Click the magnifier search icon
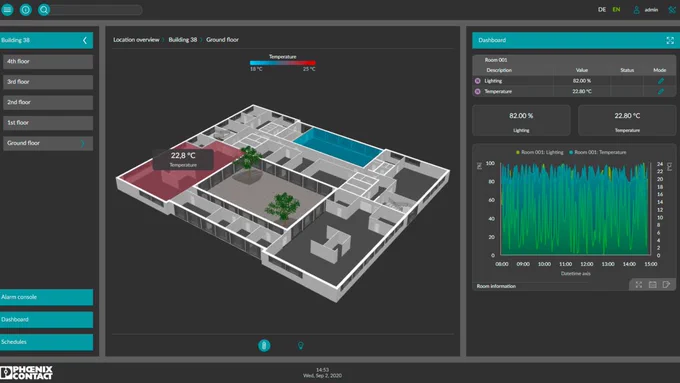 [44, 10]
